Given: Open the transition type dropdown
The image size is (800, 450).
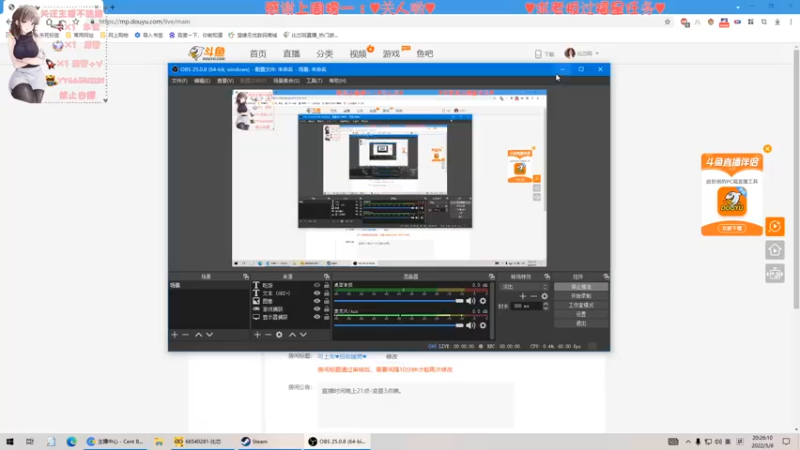Looking at the screenshot, I should point(524,287).
